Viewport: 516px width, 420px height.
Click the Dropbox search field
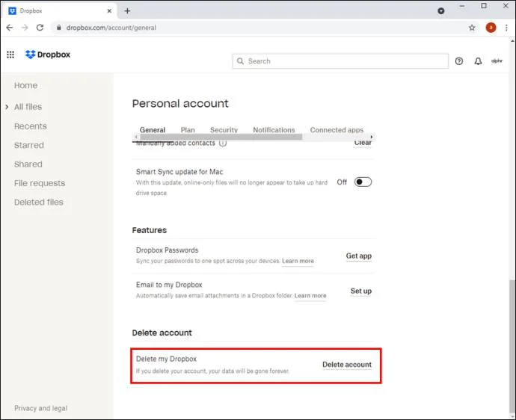(x=340, y=61)
